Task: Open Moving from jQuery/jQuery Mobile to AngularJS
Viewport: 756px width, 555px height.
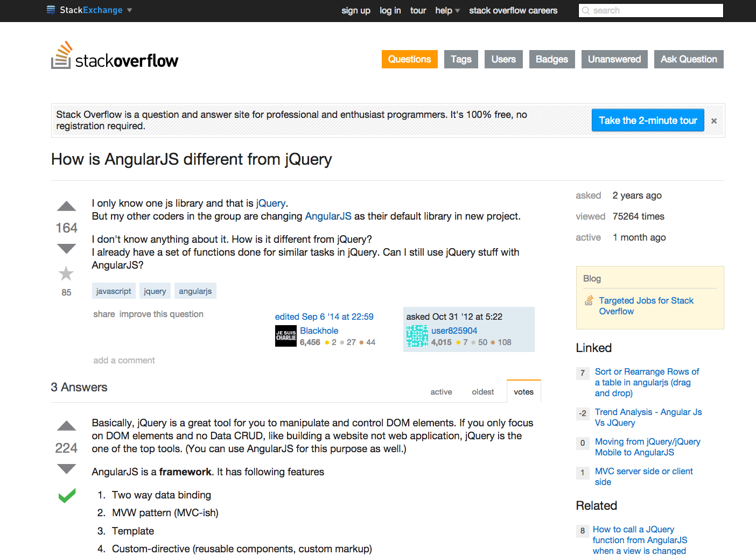Action: [648, 447]
